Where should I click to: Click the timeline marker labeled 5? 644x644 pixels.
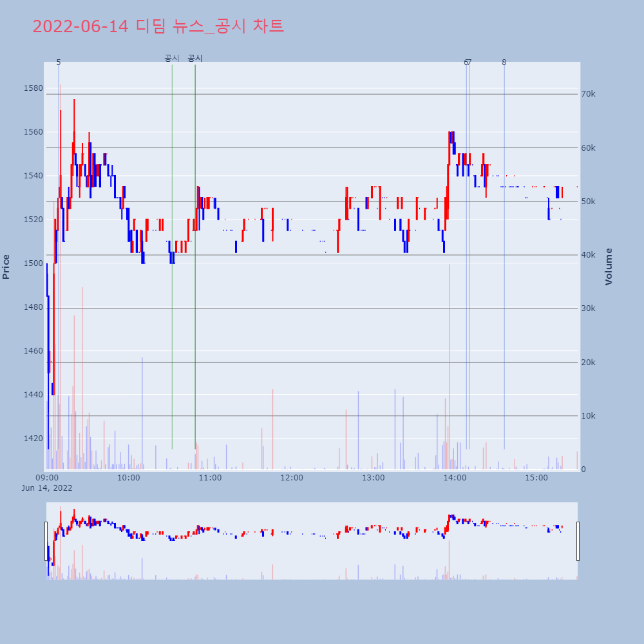pos(59,62)
